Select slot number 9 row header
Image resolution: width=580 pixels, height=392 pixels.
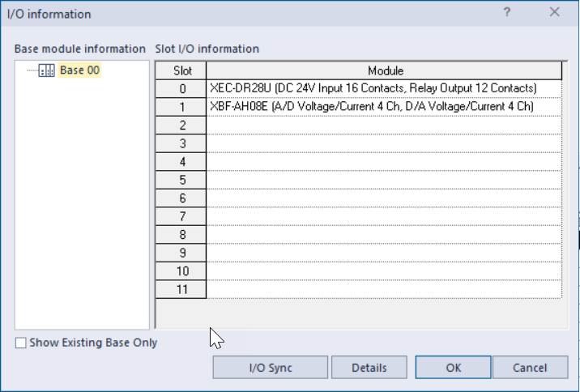[181, 253]
